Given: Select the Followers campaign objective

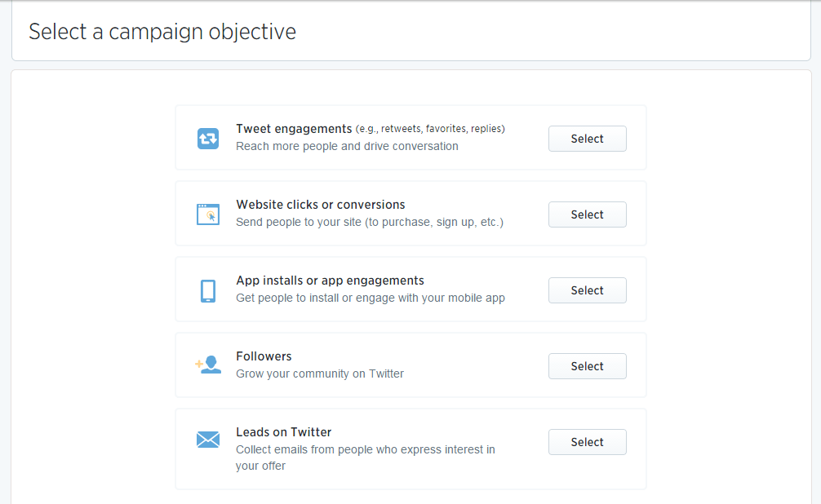Looking at the screenshot, I should [x=587, y=366].
